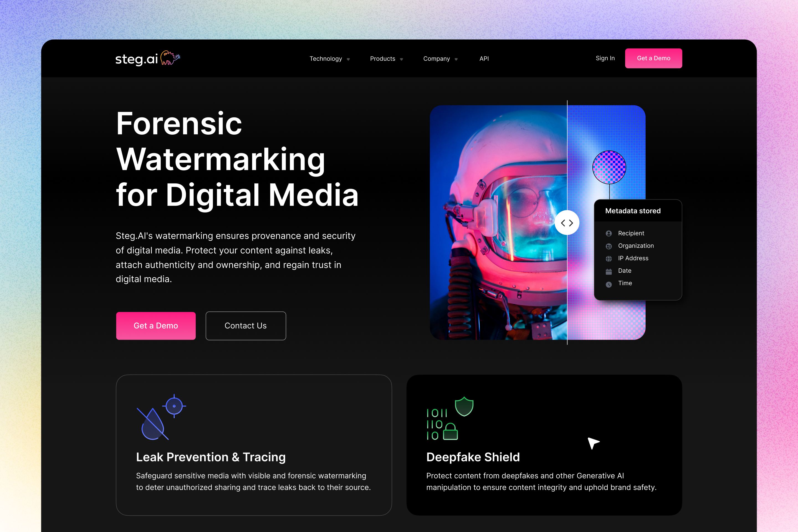
Task: Click the Steg.AI's watermarking description paragraph
Action: tap(236, 257)
